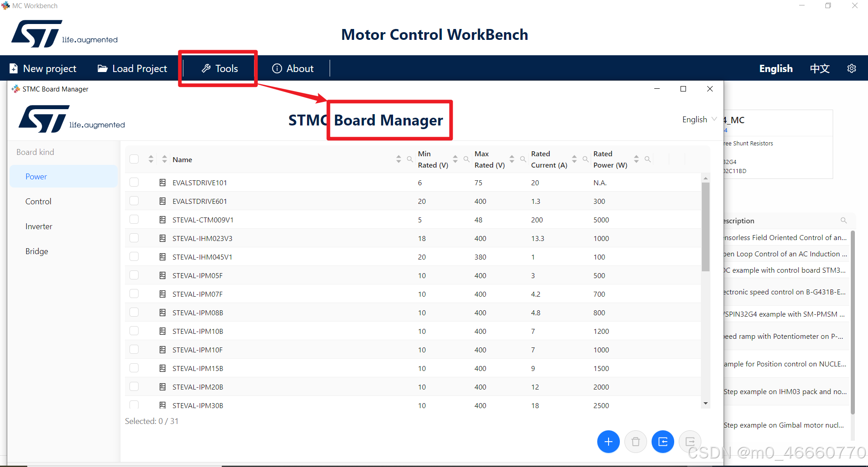Viewport: 868px width, 467px height.
Task: Click Load Project in the top toolbar
Action: coord(132,68)
